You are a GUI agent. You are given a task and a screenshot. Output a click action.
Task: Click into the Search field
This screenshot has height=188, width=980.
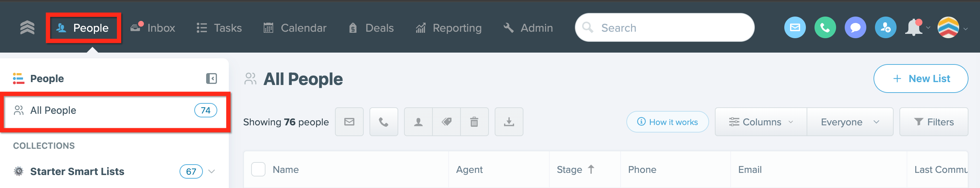click(664, 28)
